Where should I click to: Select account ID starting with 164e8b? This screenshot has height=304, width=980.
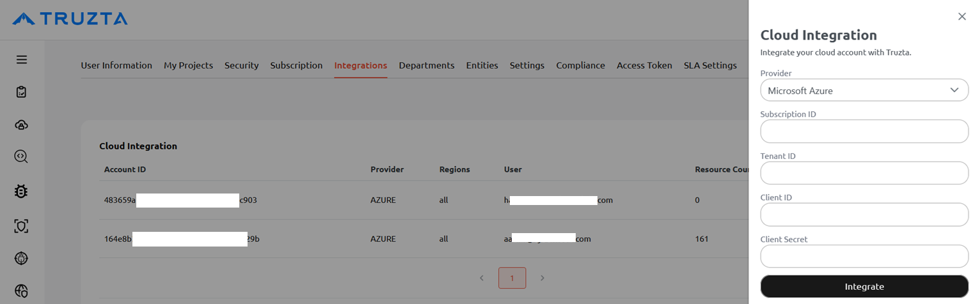[x=182, y=239]
